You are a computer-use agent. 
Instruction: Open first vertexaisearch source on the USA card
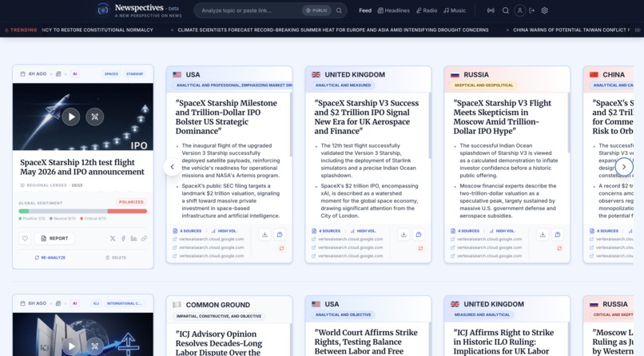pos(209,239)
